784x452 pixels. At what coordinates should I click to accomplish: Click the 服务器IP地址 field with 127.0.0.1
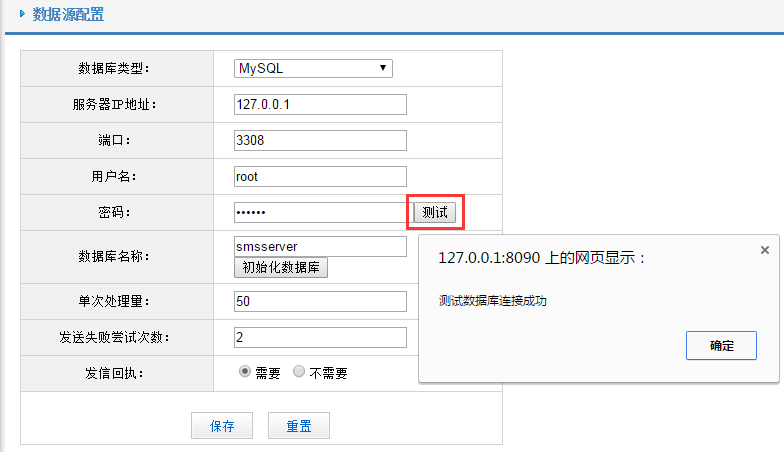pos(319,104)
